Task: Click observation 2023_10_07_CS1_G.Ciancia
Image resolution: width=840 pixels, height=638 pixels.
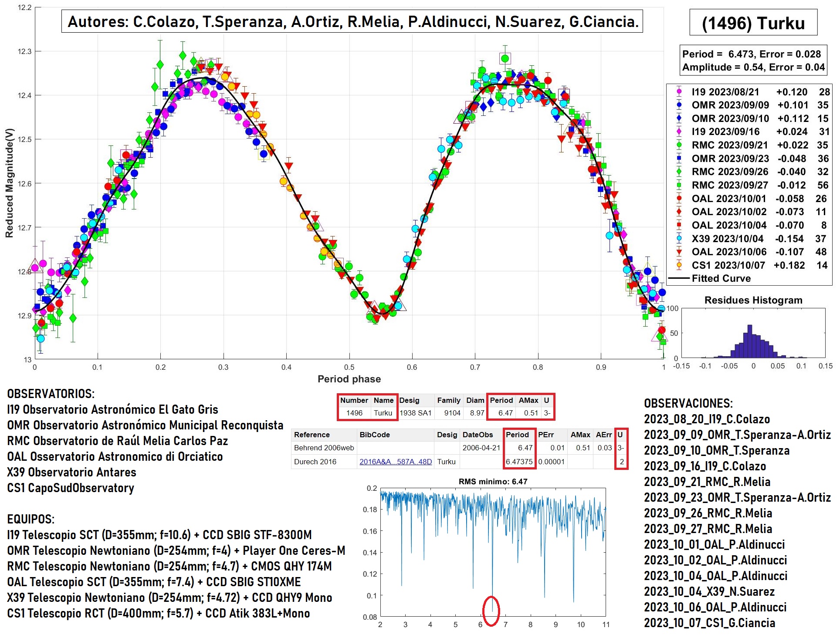Action: point(710,623)
